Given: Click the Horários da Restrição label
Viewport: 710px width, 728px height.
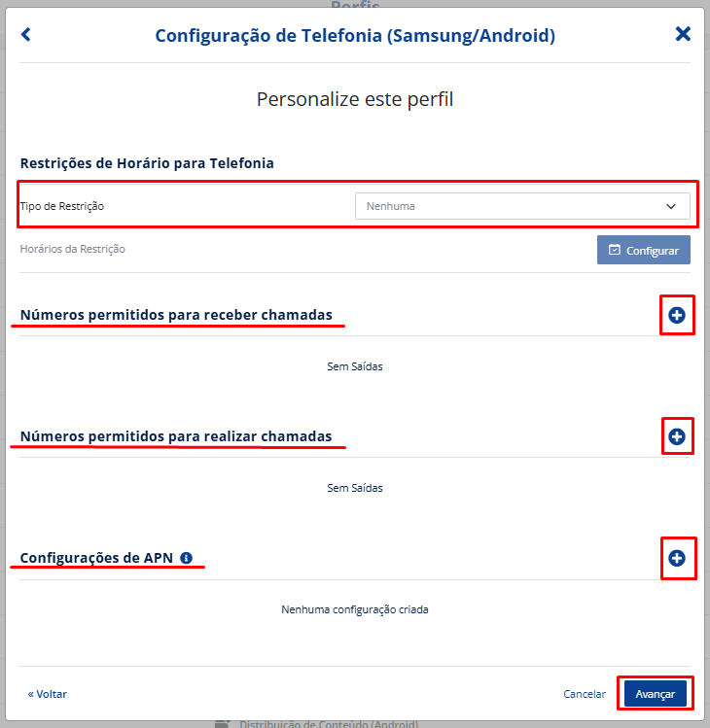Looking at the screenshot, I should [73, 249].
